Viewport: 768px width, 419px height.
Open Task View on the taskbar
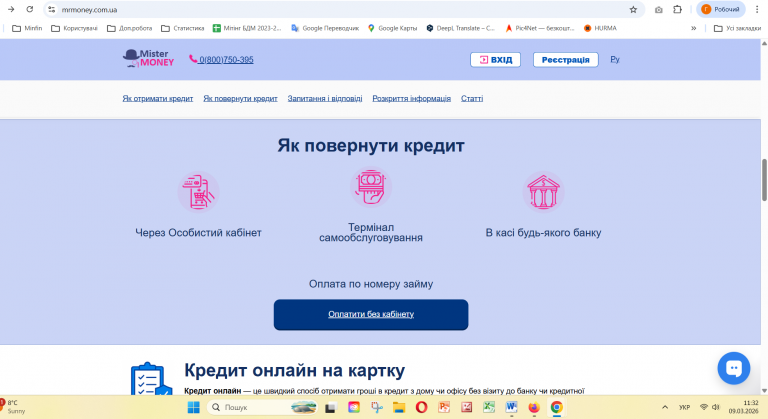(x=331, y=407)
